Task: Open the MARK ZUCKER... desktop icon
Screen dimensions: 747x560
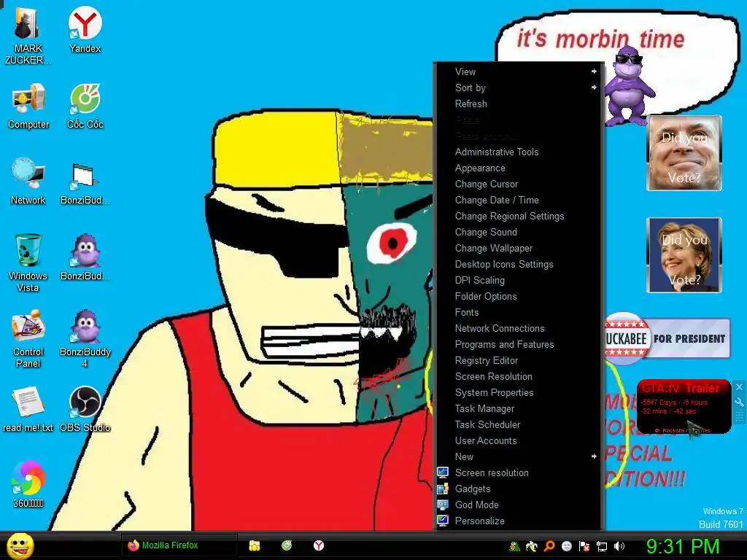Action: tap(28, 36)
